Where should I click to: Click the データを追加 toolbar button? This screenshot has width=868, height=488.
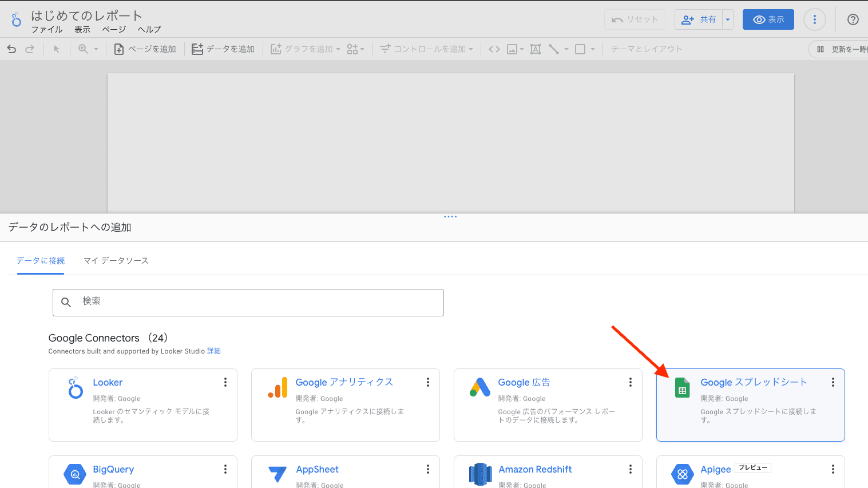[x=223, y=49]
